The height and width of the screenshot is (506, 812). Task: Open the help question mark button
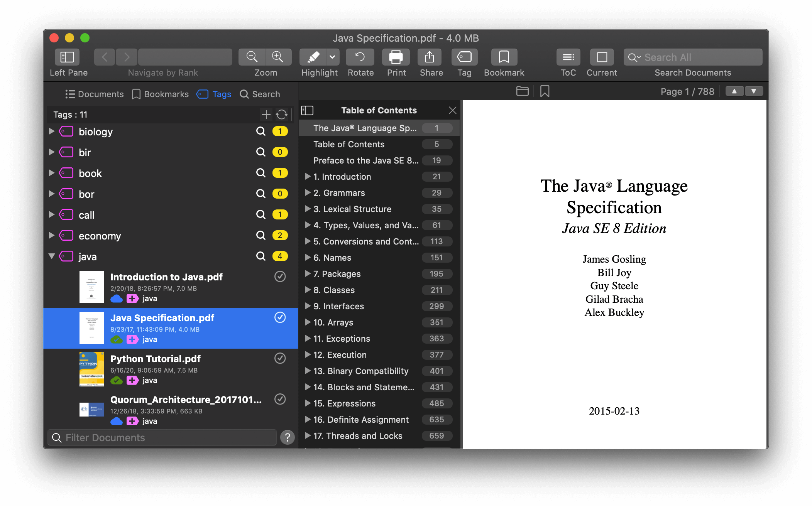click(288, 437)
